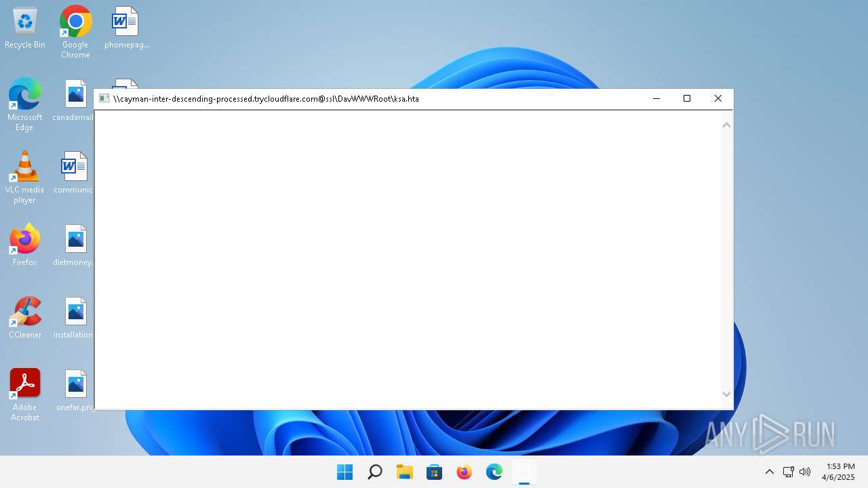Launch VLC media player shortcut
The image size is (868, 488).
coord(25,177)
